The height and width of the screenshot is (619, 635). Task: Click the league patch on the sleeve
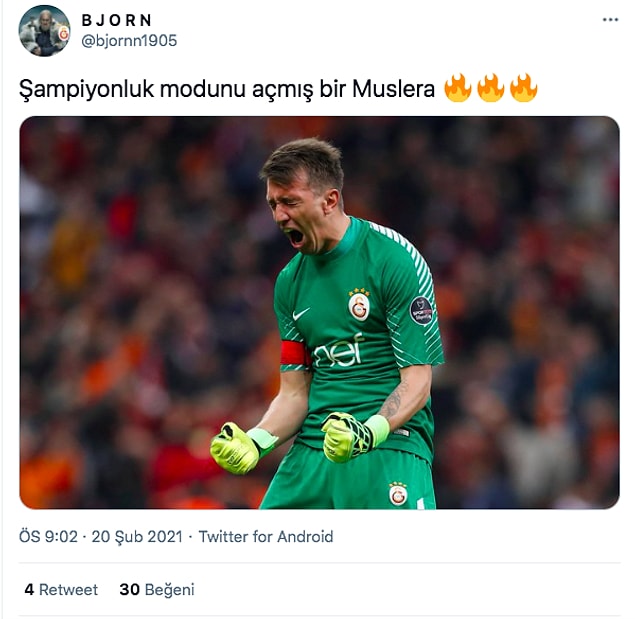(422, 311)
